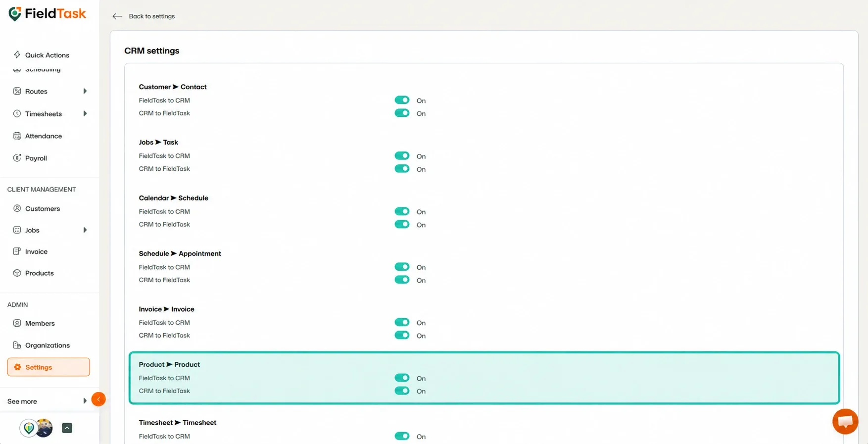Click the Organizations building icon
Image resolution: width=868 pixels, height=444 pixels.
pyautogui.click(x=17, y=345)
